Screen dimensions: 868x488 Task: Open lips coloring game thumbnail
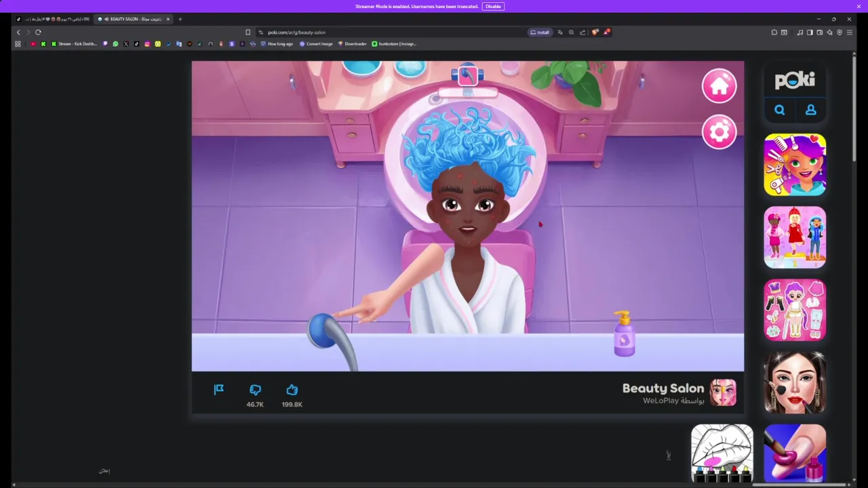pos(722,453)
